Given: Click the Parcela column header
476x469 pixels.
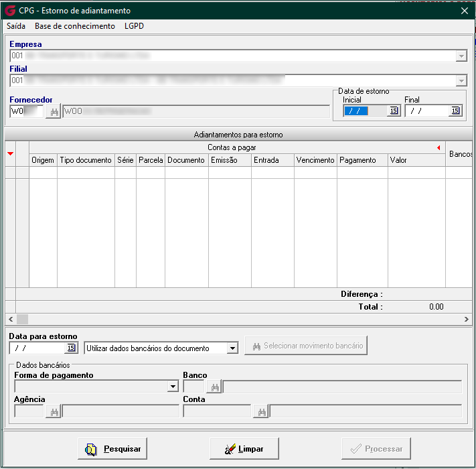Looking at the screenshot, I should click(151, 160).
